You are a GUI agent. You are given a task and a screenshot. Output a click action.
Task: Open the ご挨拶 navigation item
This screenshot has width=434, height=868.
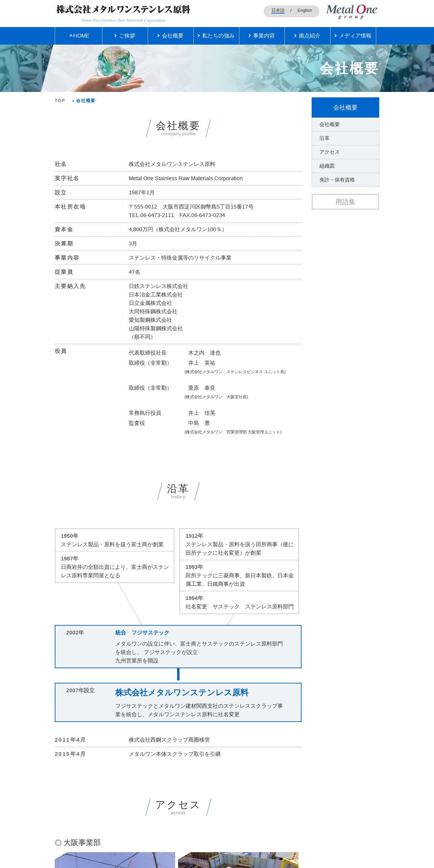tap(125, 36)
